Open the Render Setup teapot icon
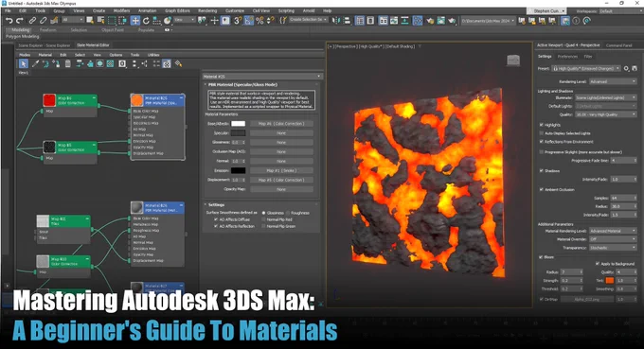644x349 pixels. click(x=430, y=20)
